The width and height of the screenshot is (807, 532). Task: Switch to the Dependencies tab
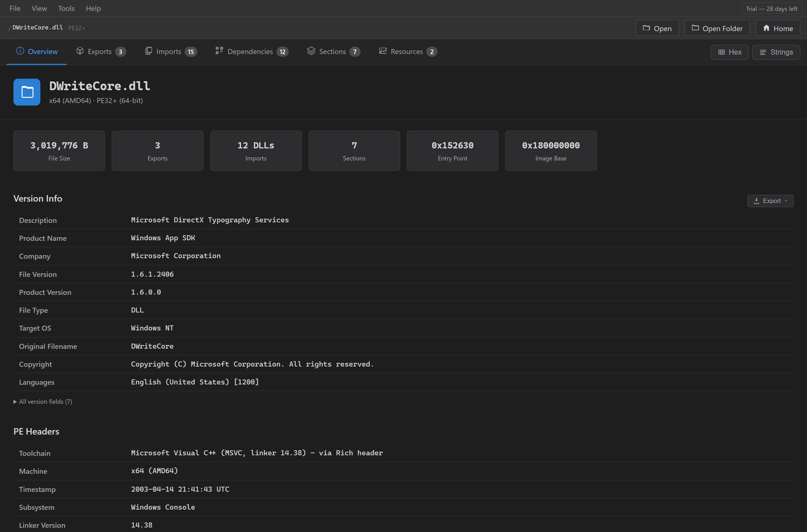click(252, 52)
